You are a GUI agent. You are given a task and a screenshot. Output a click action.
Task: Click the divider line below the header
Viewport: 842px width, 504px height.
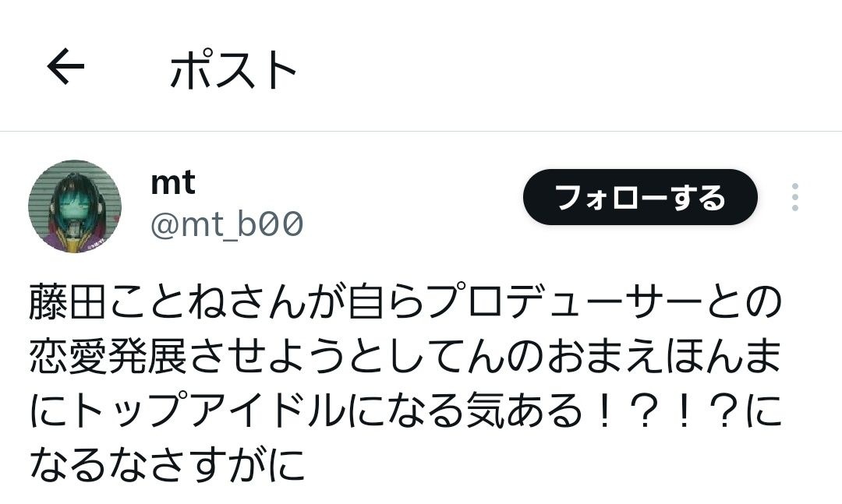(x=421, y=131)
